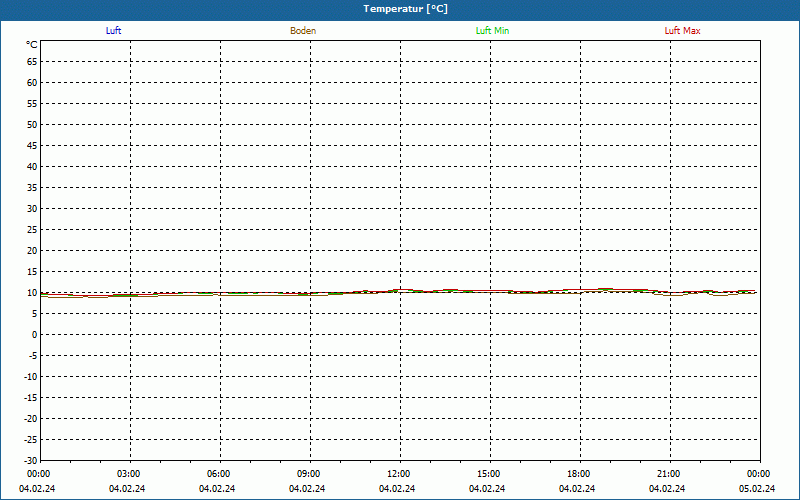
Task: Click the 12:00 time axis label
Action: point(398,474)
